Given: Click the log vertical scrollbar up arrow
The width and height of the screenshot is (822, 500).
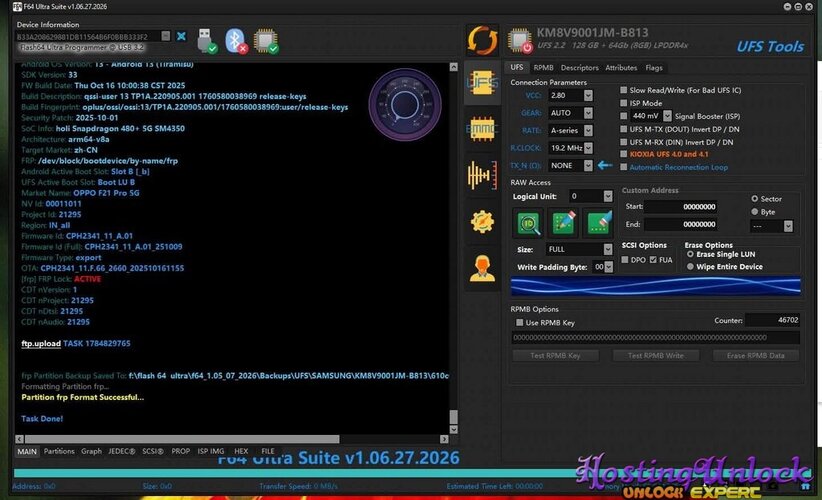Looking at the screenshot, I should 453,67.
